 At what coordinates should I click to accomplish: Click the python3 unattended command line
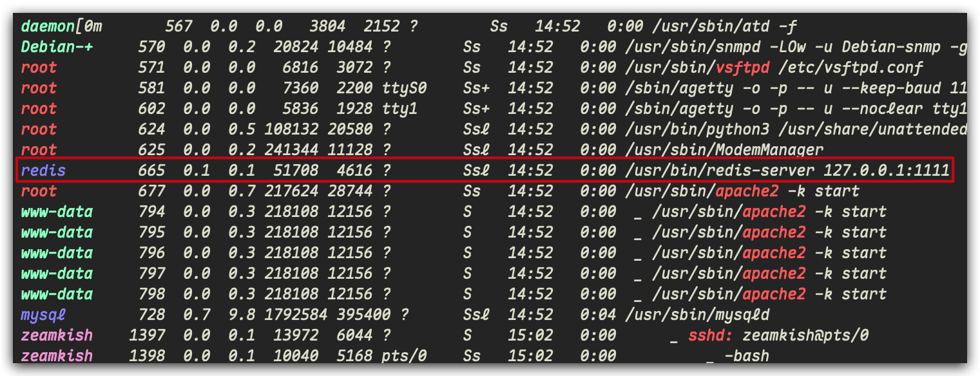(796, 129)
